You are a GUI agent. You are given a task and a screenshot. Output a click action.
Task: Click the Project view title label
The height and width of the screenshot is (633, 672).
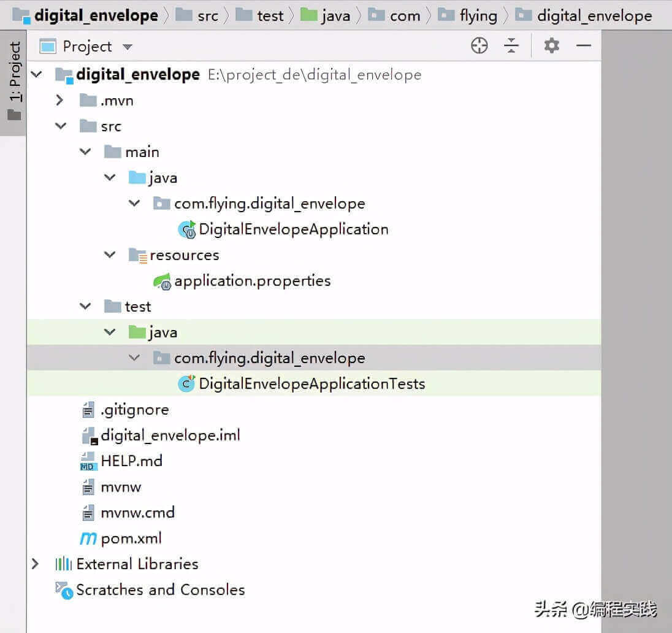coord(87,47)
